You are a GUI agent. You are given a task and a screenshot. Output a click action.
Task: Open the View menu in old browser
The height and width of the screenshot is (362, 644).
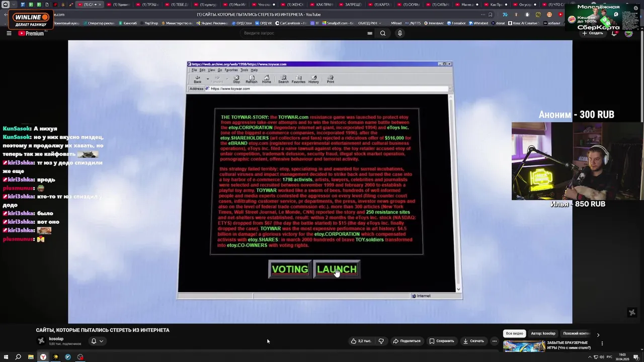[211, 70]
